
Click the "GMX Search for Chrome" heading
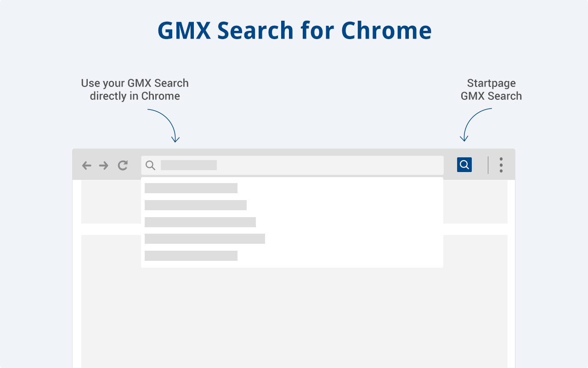coord(294,30)
